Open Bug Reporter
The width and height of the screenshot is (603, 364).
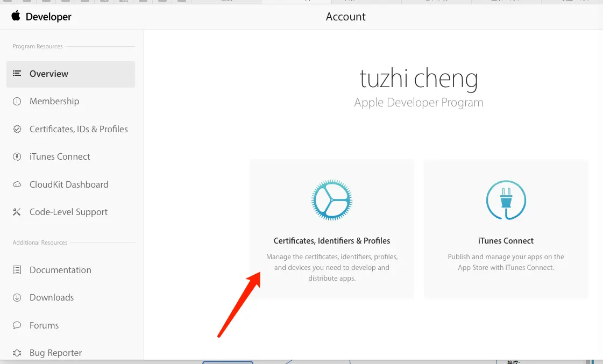(56, 353)
